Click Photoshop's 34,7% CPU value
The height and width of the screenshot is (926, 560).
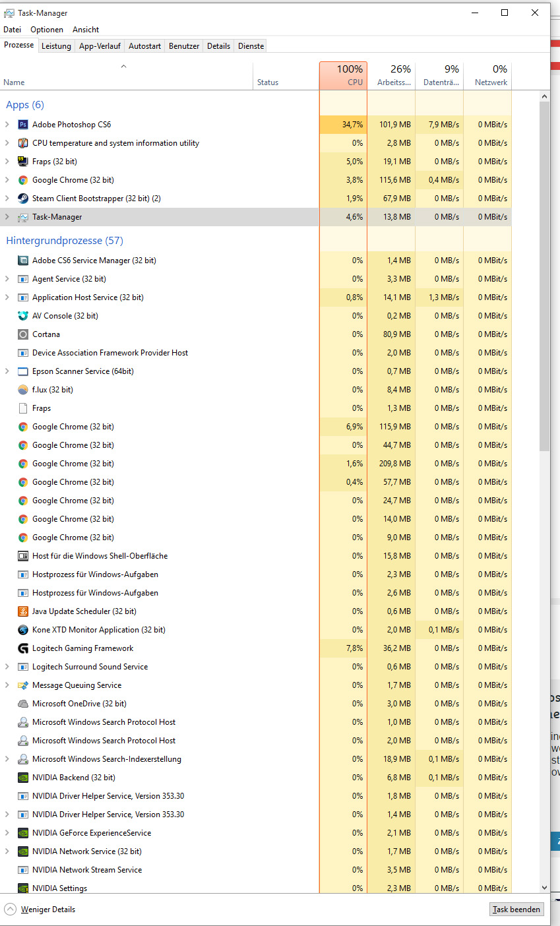point(352,125)
